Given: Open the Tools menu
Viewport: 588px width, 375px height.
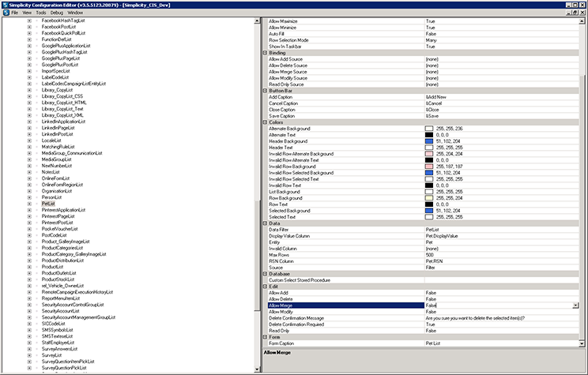Looking at the screenshot, I should [40, 13].
